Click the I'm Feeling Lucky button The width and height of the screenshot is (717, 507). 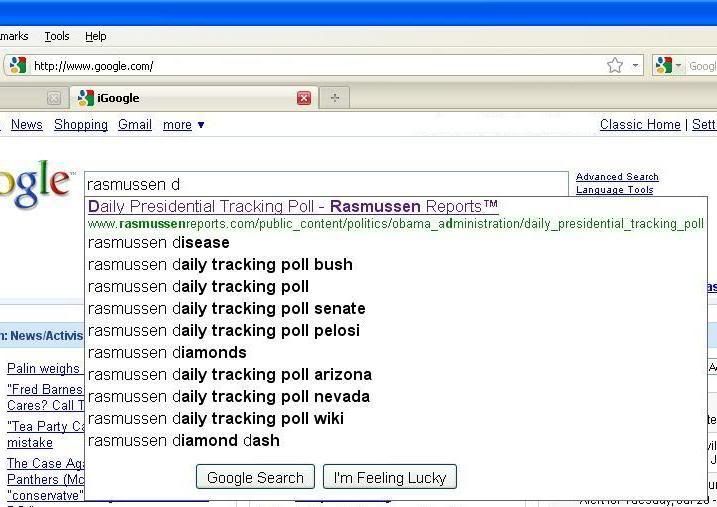coord(390,477)
